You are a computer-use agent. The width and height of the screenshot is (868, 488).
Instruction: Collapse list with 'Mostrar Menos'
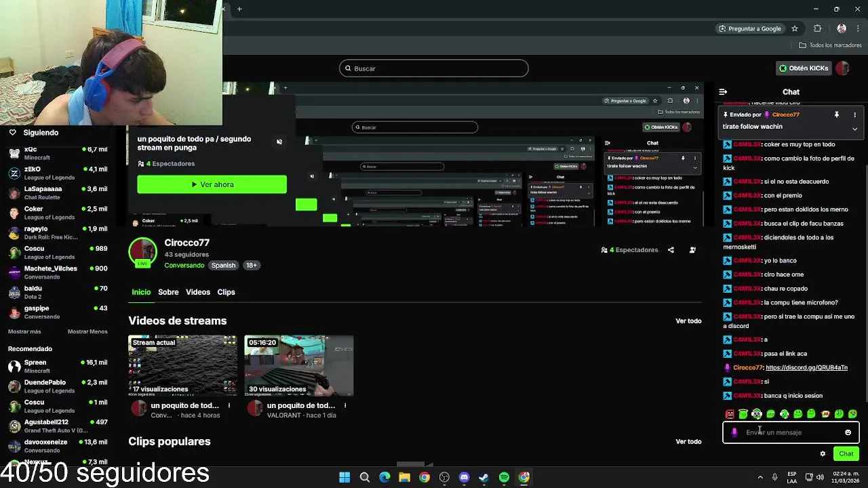coord(87,332)
